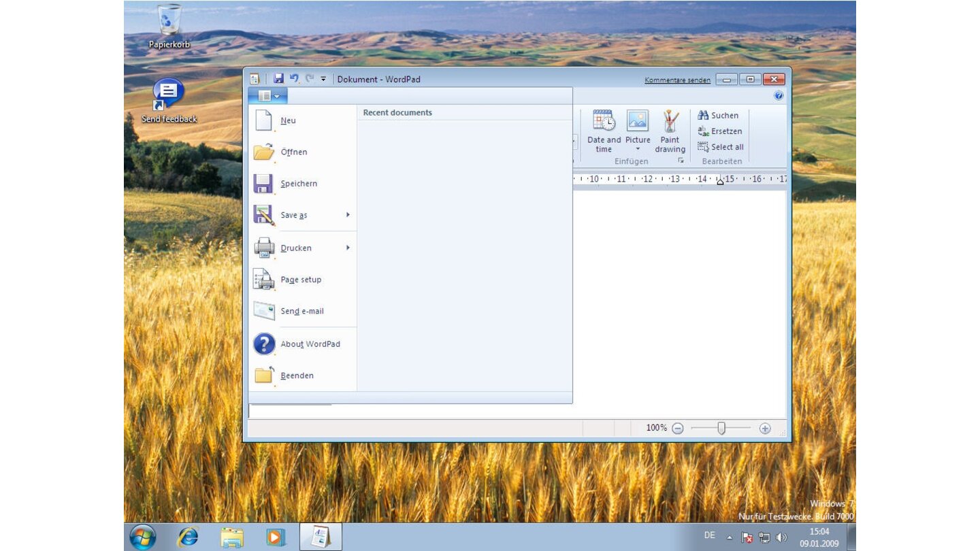
Task: Click the zoom slider handle
Action: pos(721,428)
